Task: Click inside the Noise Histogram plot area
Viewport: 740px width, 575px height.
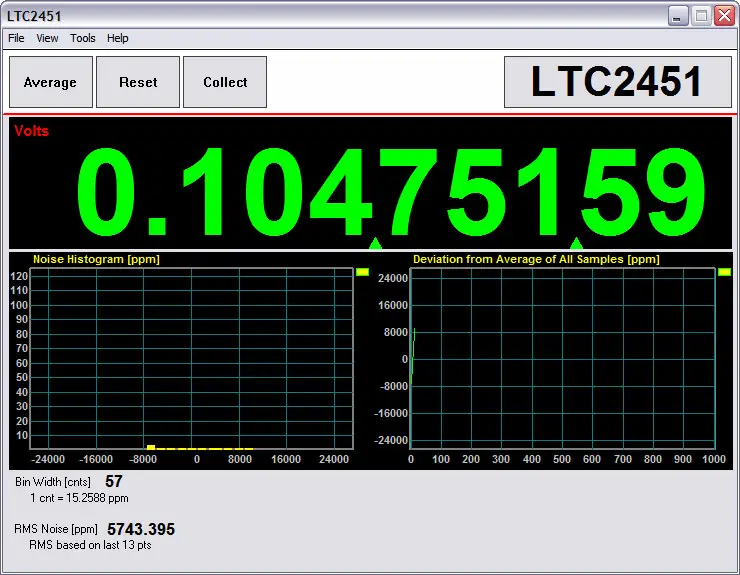Action: [x=192, y=358]
